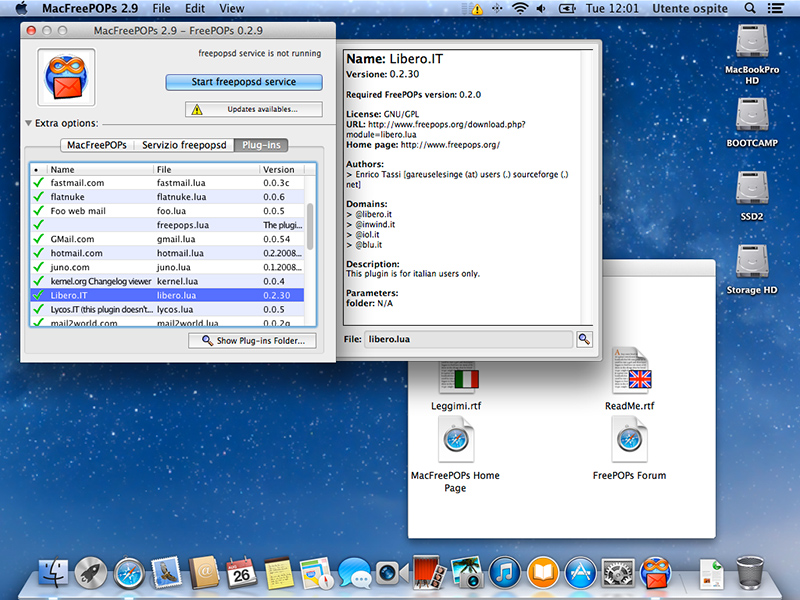800x600 pixels.
Task: Open Launchpad rocket icon in Dock
Action: point(91,572)
